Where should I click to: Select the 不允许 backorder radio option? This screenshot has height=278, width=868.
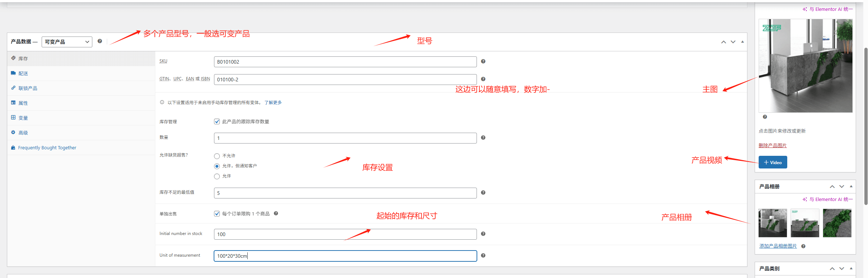[x=217, y=156]
